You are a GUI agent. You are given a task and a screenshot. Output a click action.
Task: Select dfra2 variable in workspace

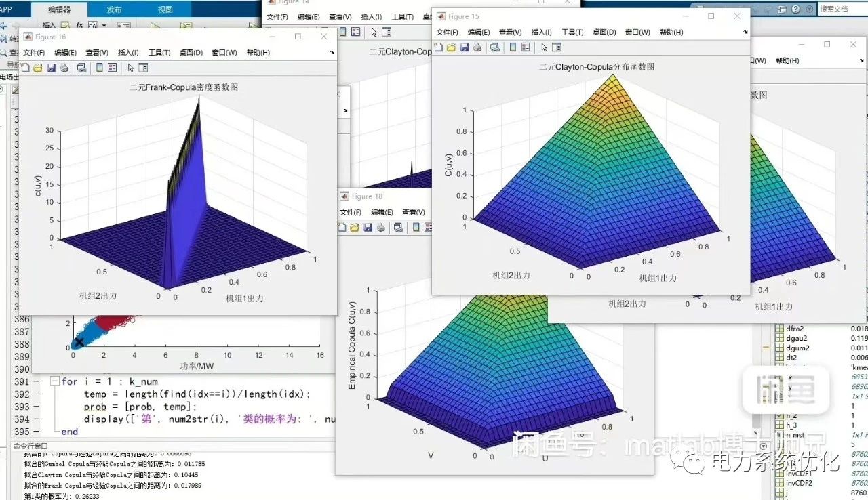click(794, 329)
